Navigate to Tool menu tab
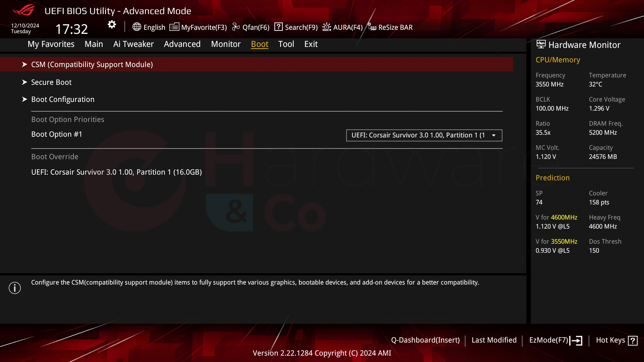 pyautogui.click(x=286, y=44)
